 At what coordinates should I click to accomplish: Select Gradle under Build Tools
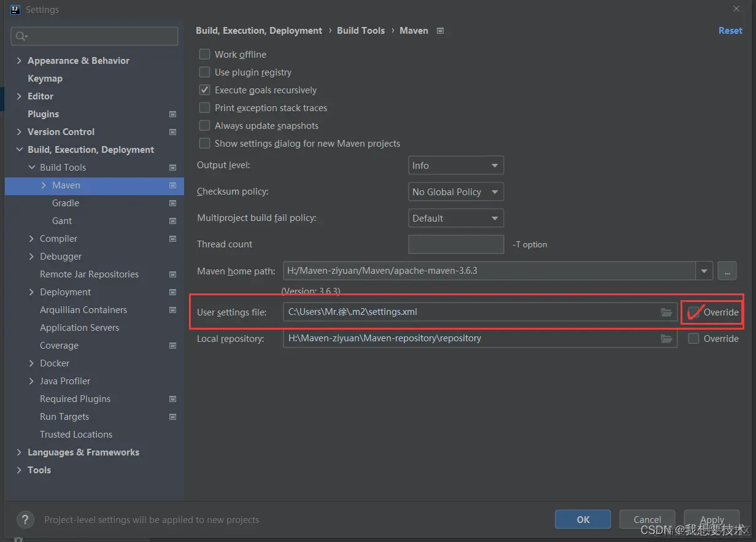point(66,203)
